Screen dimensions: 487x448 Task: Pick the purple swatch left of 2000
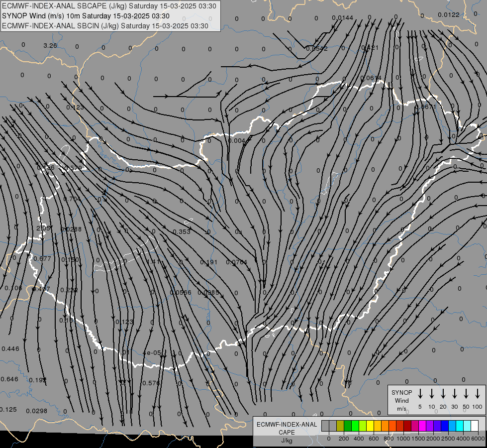click(x=429, y=426)
